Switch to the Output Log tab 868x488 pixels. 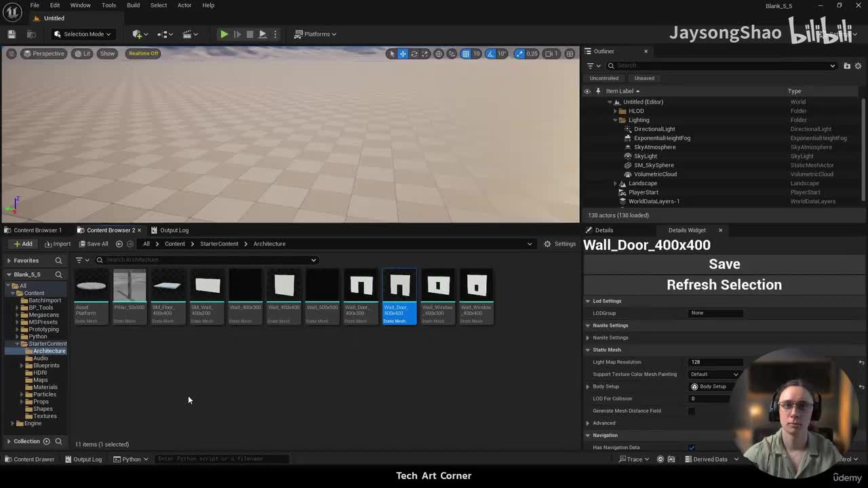click(x=170, y=230)
